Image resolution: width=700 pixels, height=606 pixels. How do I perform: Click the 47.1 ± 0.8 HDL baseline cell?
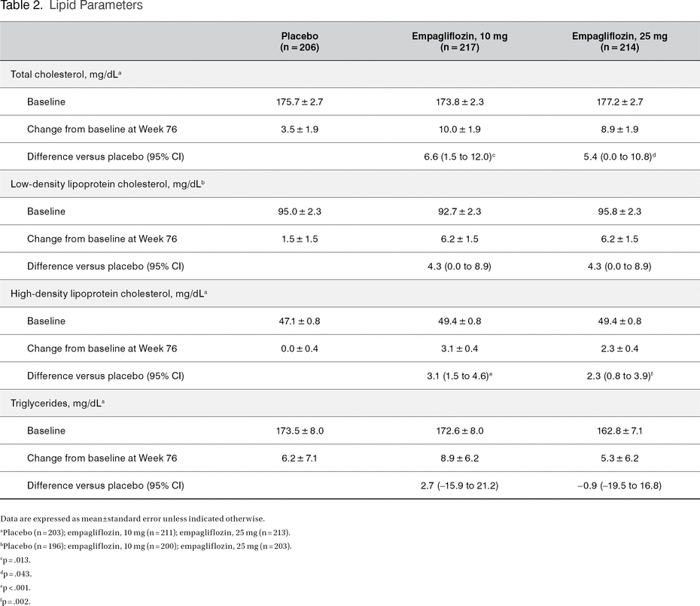point(300,321)
